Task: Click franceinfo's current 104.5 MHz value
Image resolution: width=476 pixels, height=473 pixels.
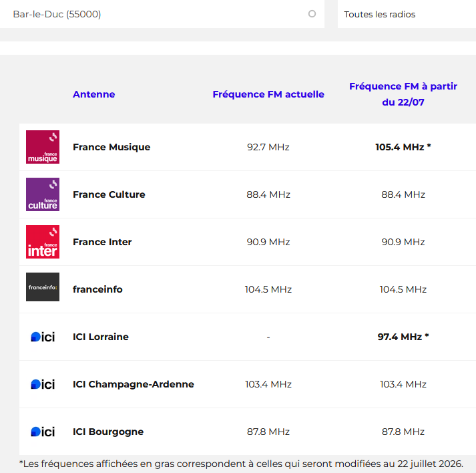Action: [268, 289]
